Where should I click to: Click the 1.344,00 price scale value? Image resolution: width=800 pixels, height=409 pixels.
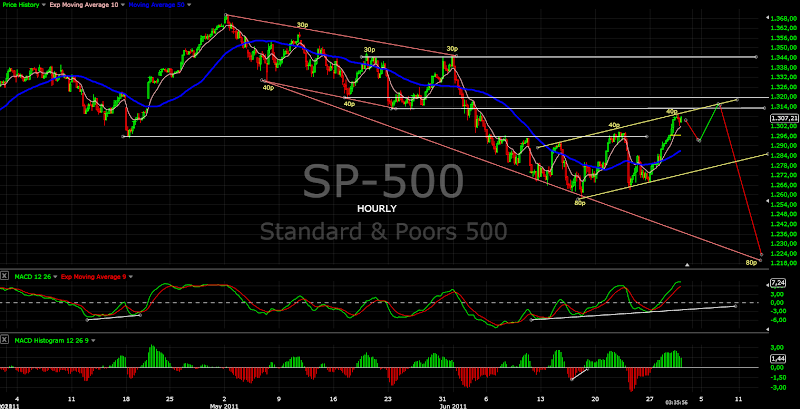[784, 57]
